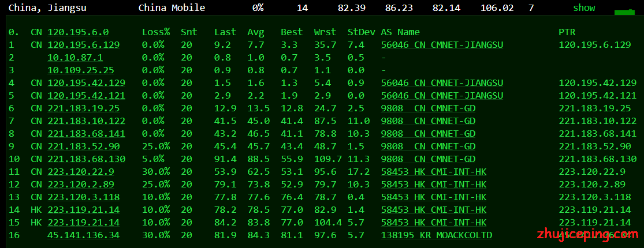Follow the CMI-INT-HK AS link in hop 12
Screen dimensions: 644x248
(434, 185)
